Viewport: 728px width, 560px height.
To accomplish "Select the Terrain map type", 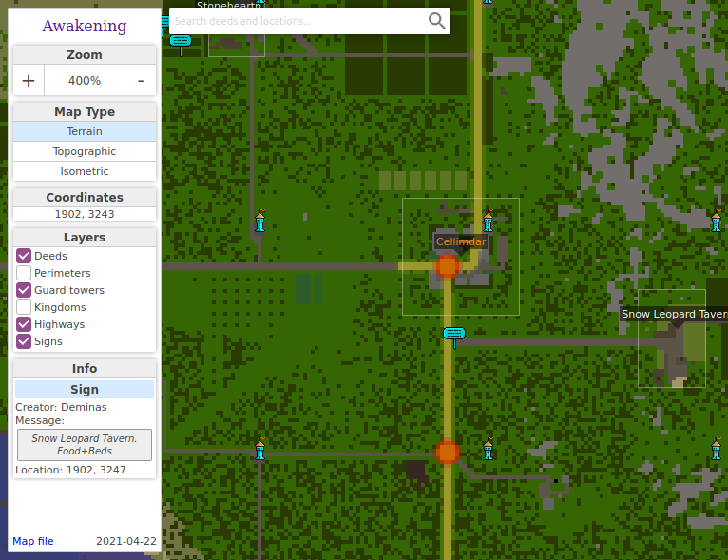I will coord(85,131).
